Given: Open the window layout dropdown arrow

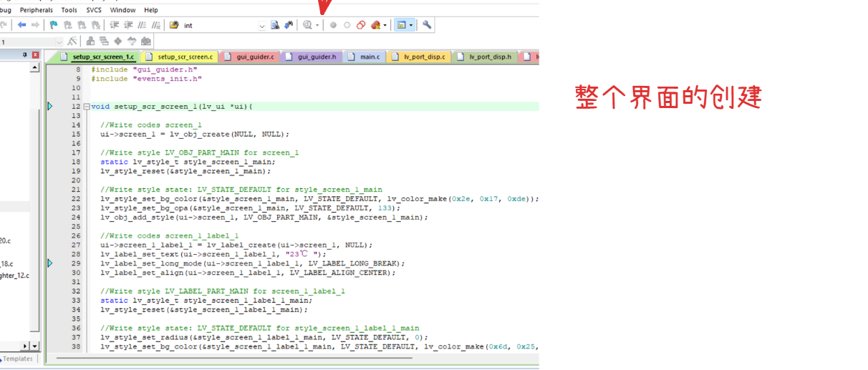Looking at the screenshot, I should point(412,25).
